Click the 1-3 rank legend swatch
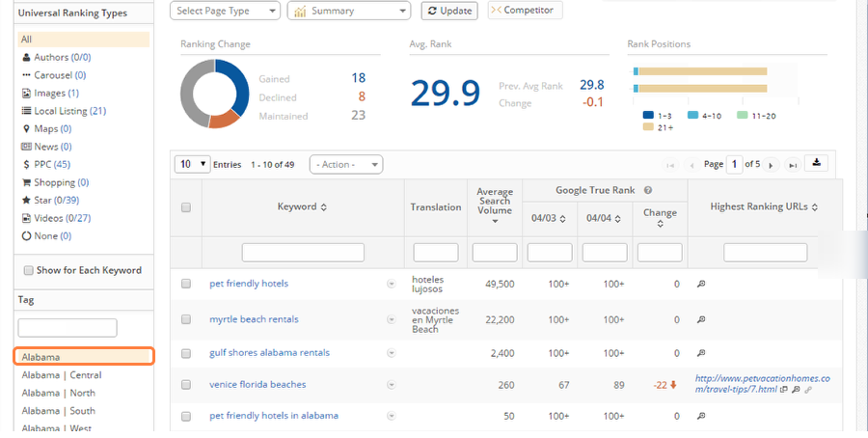Screen dimensions: 868x438 click(x=648, y=115)
